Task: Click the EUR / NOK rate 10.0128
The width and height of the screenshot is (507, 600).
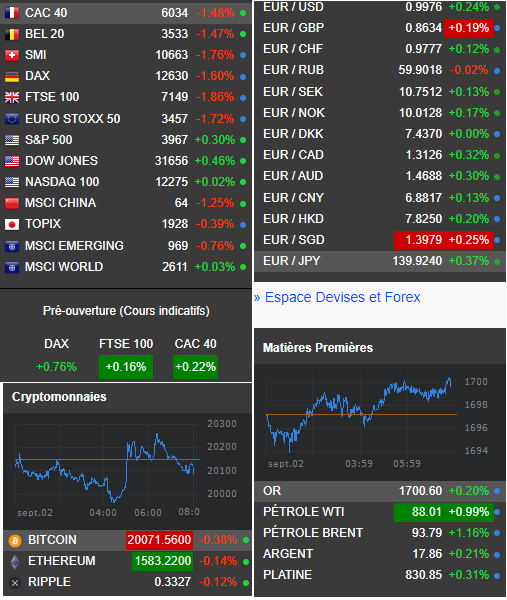Action: pos(421,113)
